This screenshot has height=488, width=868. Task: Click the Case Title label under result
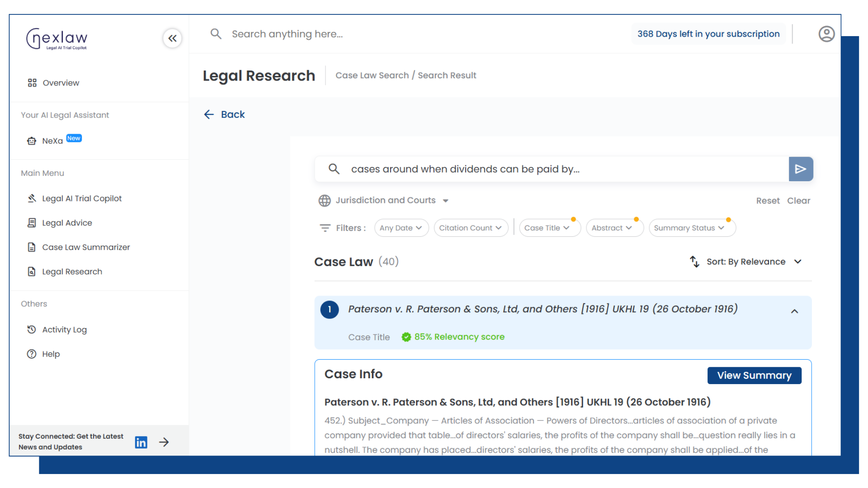click(x=369, y=337)
